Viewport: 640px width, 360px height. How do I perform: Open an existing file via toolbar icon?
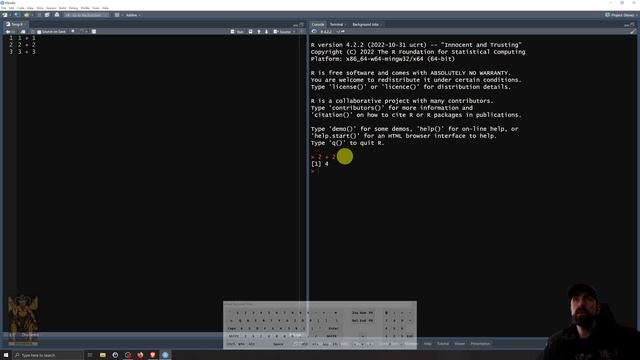point(27,15)
